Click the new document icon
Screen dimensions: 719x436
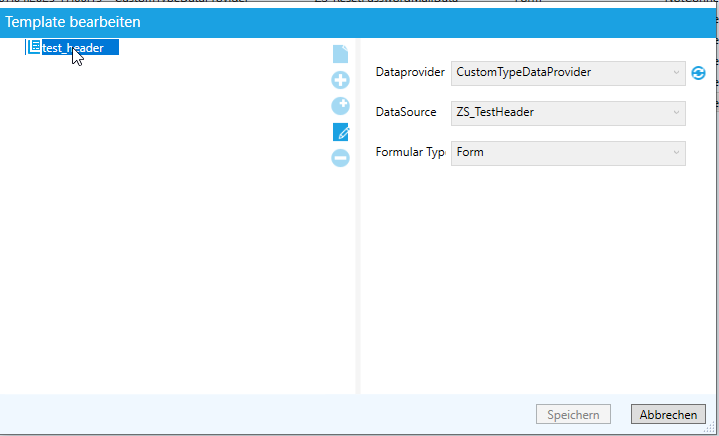point(340,54)
